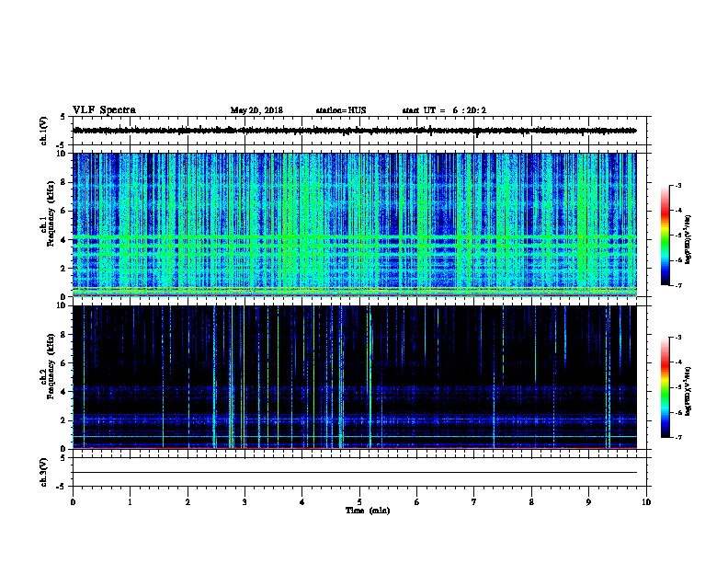Click the ch.2 color bar log(PSD) units label
Screen dimensions: 728x563
click(688, 391)
